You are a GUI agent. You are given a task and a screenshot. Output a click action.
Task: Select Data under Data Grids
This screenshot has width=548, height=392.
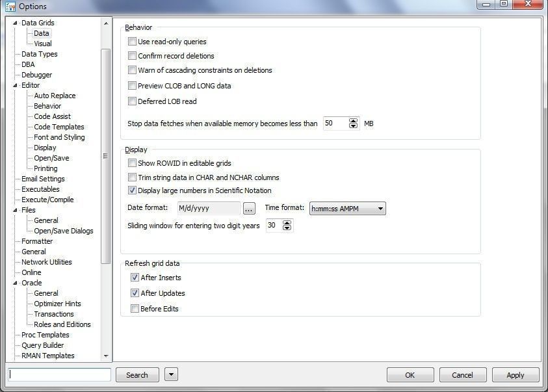click(41, 33)
